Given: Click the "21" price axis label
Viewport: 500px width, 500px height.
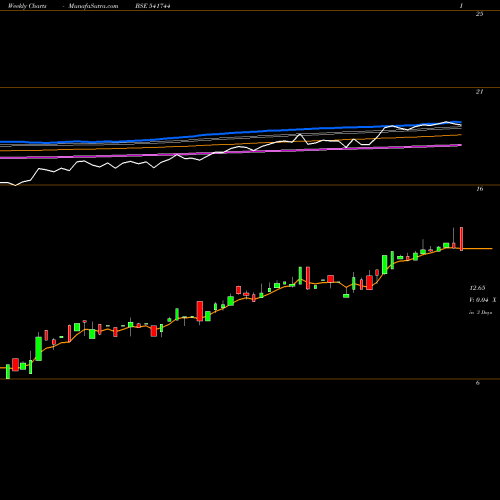Looking at the screenshot, I should 479,92.
